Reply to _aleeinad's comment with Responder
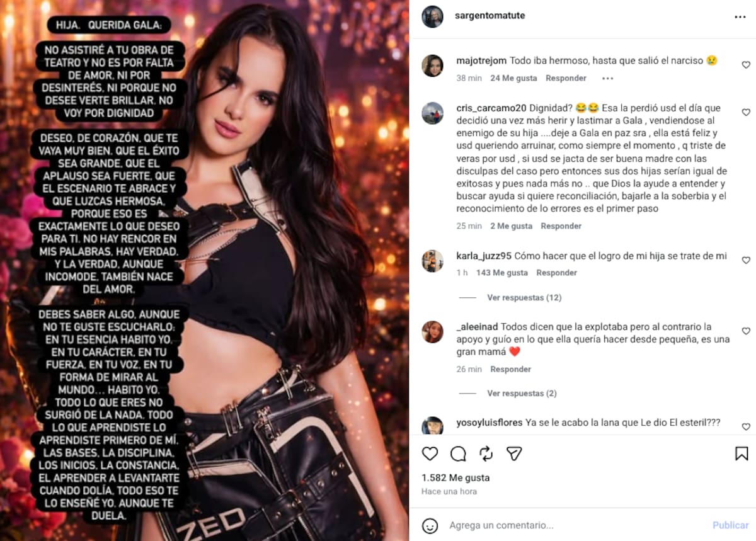The image size is (756, 541). click(511, 369)
